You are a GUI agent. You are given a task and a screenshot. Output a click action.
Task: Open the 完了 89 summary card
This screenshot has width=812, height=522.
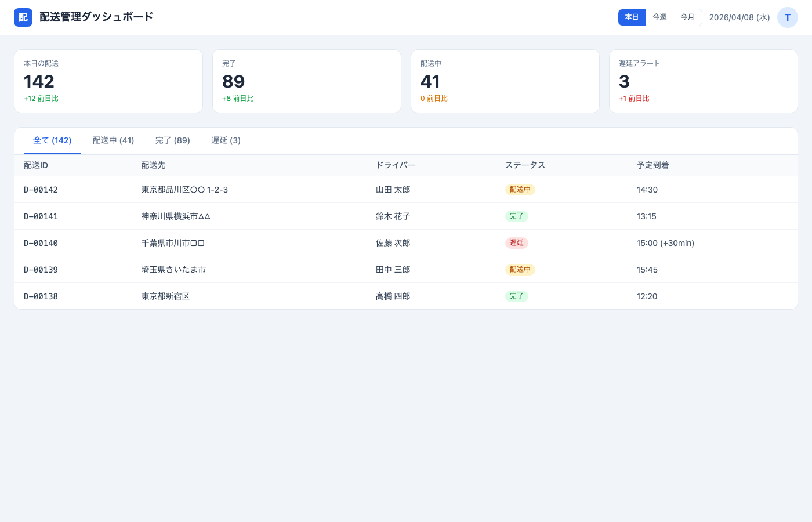pos(307,81)
